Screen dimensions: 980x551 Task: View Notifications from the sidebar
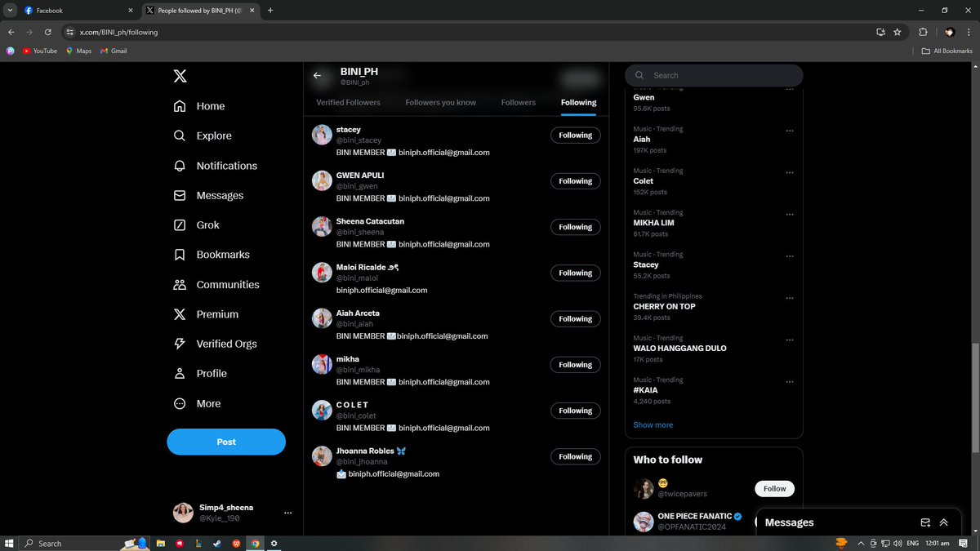(x=216, y=166)
